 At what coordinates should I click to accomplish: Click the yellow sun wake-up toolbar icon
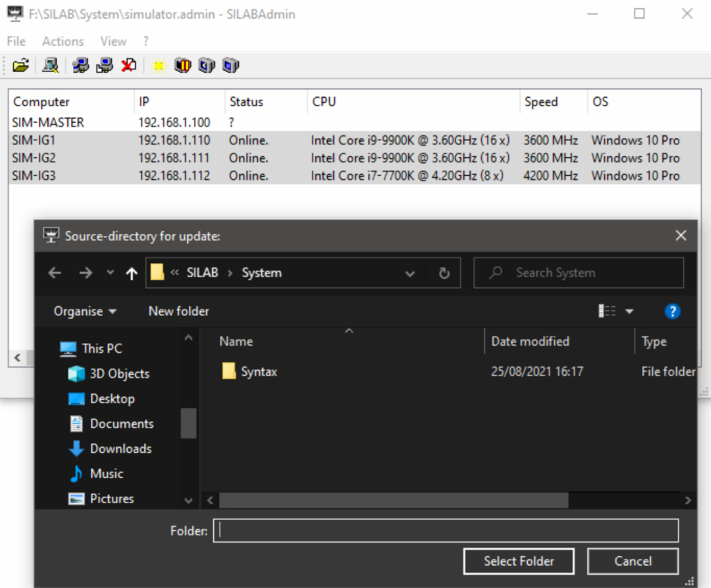pos(159,66)
